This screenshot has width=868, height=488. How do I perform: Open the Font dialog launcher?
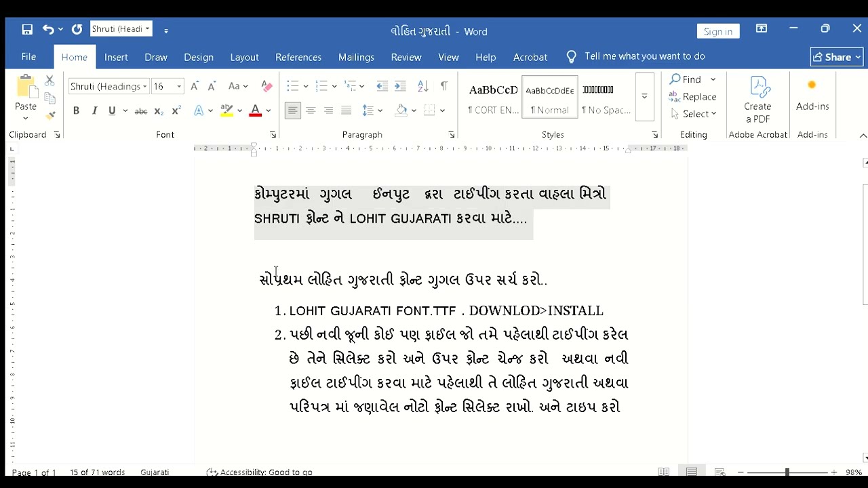(273, 135)
